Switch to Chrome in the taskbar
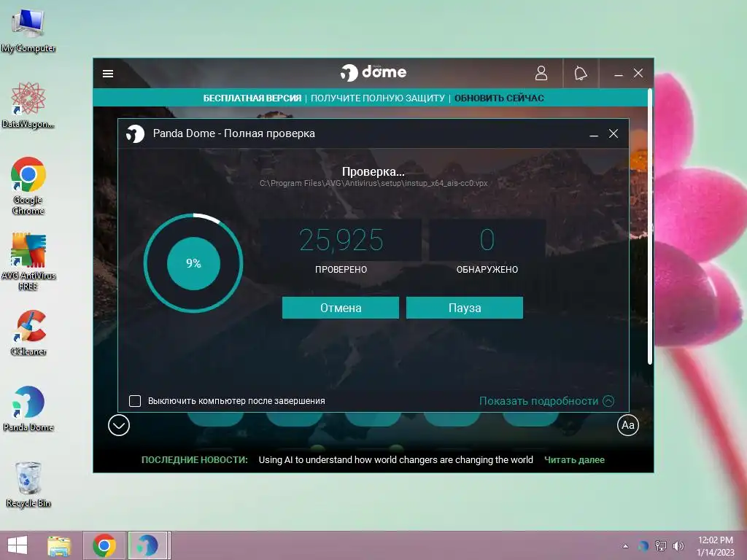This screenshot has width=747, height=560. (x=104, y=545)
